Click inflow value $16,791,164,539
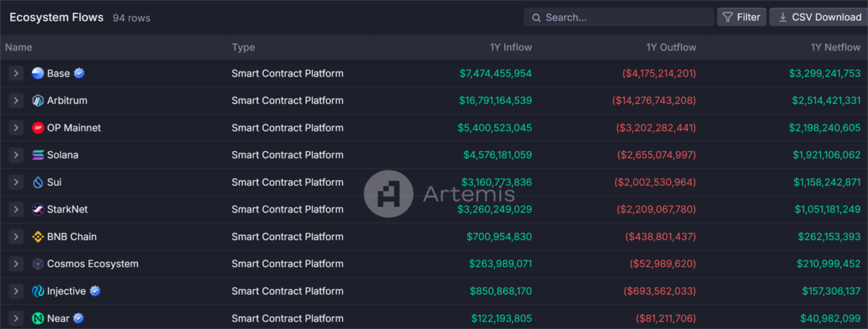Image resolution: width=868 pixels, height=329 pixels. tap(493, 101)
